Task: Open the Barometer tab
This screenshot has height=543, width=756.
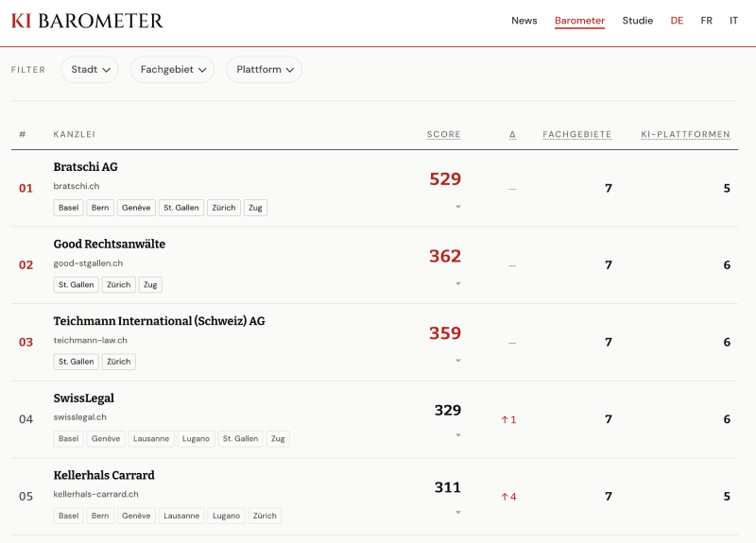Action: coord(579,21)
